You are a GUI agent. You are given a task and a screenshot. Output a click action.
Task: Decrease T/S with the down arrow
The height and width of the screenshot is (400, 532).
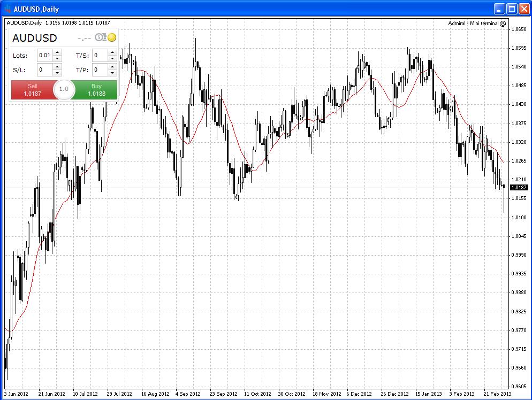[x=112, y=58]
